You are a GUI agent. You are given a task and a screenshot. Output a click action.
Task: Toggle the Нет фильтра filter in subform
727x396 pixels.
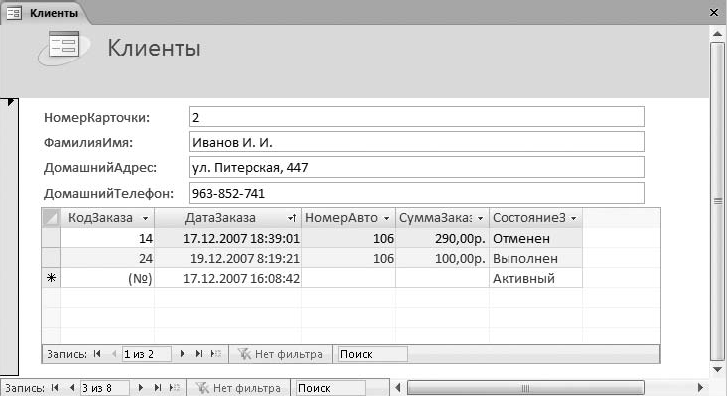tap(280, 354)
